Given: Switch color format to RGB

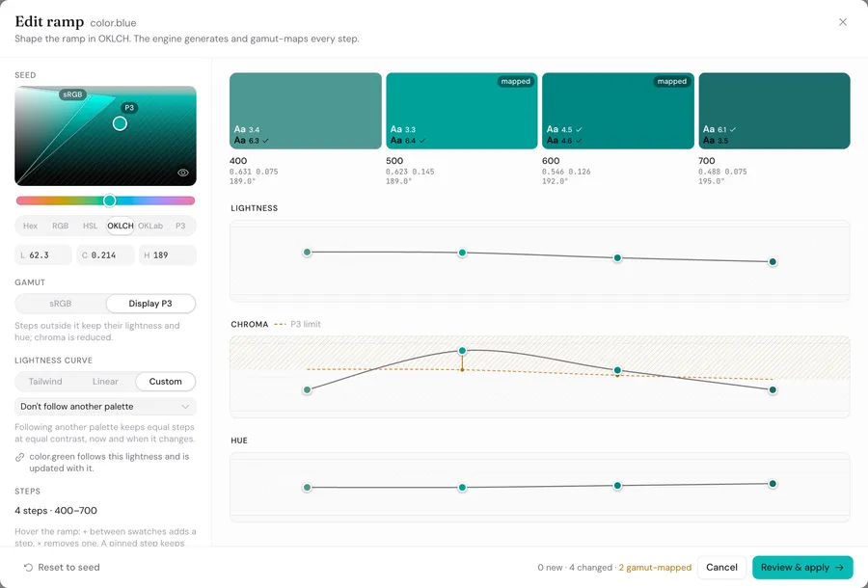Looking at the screenshot, I should pos(61,226).
